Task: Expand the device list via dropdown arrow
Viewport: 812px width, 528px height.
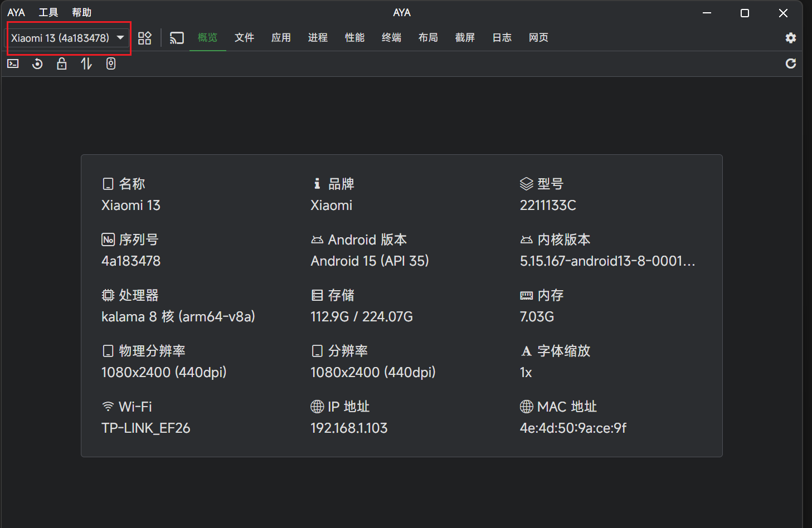Action: coord(120,38)
